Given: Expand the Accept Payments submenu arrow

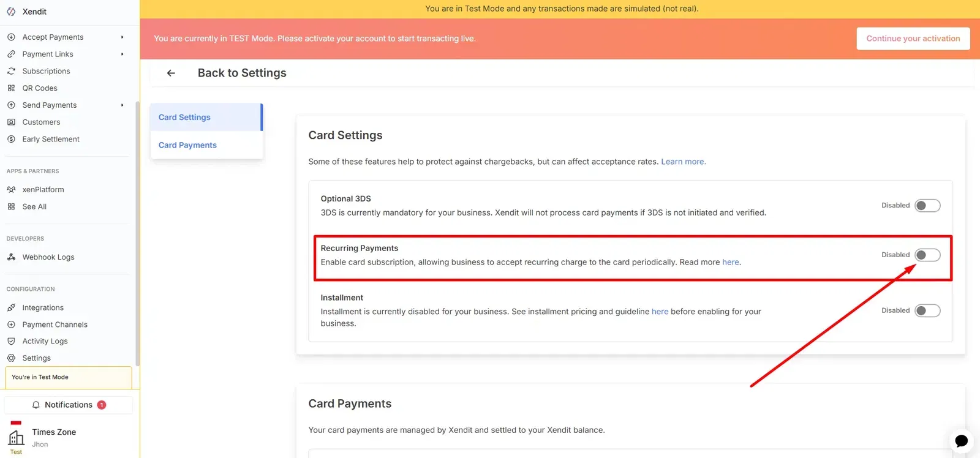Looking at the screenshot, I should point(122,37).
